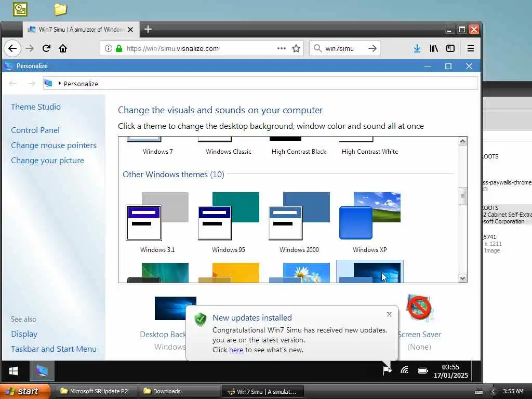Click the Personalize icon in address breadcrumb
Image resolution: width=532 pixels, height=399 pixels.
pyautogui.click(x=48, y=84)
